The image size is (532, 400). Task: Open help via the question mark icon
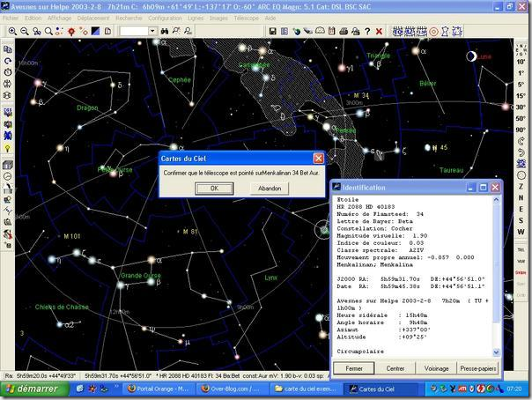(367, 31)
